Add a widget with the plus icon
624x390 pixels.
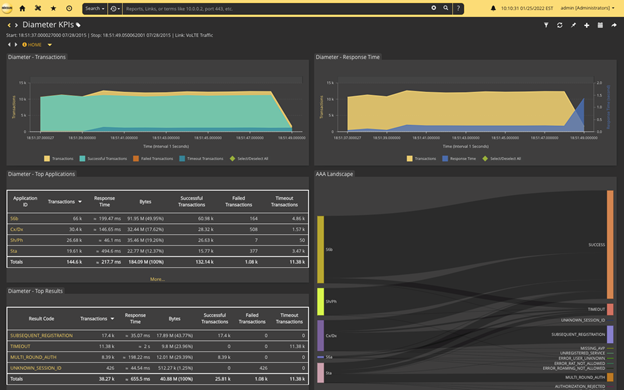pos(587,25)
